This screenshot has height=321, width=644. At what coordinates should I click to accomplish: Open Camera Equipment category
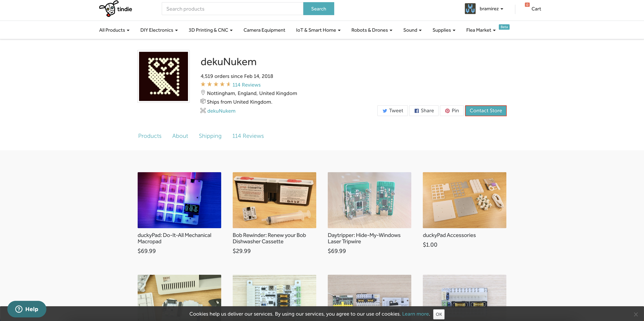click(x=264, y=30)
